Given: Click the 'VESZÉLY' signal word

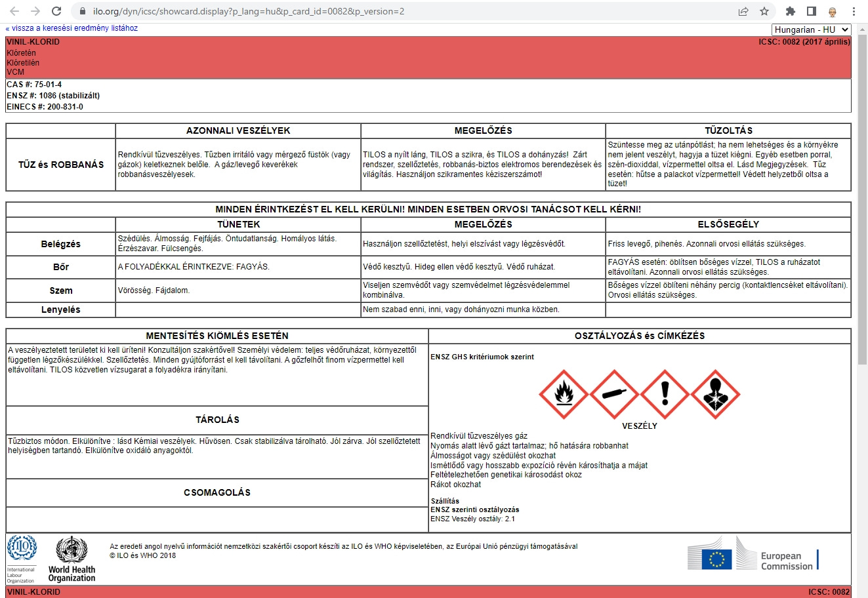Looking at the screenshot, I should (x=640, y=426).
